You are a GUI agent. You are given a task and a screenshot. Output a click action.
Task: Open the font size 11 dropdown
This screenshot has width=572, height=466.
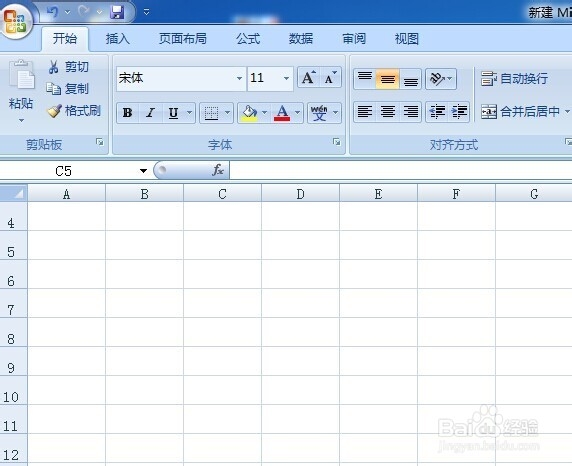[x=286, y=78]
